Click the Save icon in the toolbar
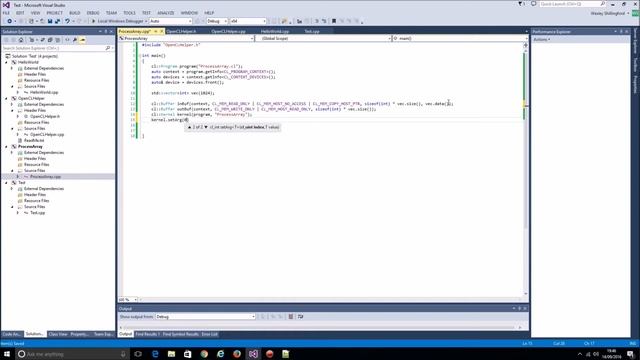Image resolution: width=640 pixels, height=360 pixels. (50, 21)
